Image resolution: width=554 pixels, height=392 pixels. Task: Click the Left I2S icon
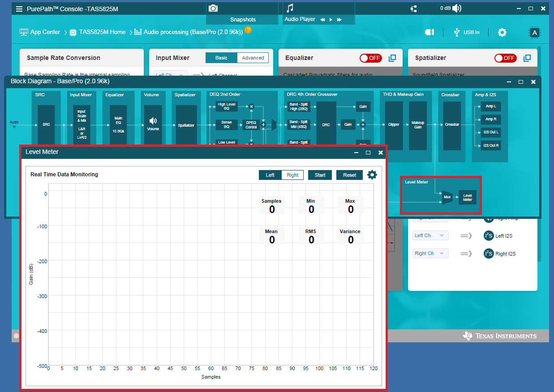pos(489,236)
